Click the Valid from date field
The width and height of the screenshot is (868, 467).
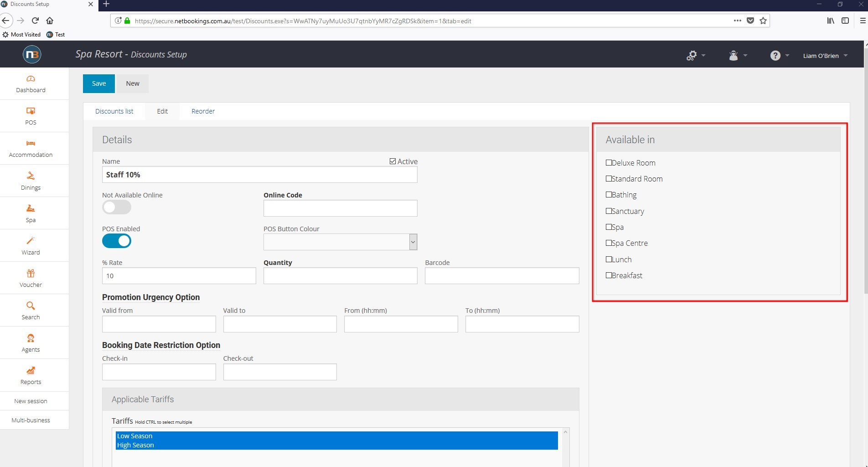(x=159, y=324)
